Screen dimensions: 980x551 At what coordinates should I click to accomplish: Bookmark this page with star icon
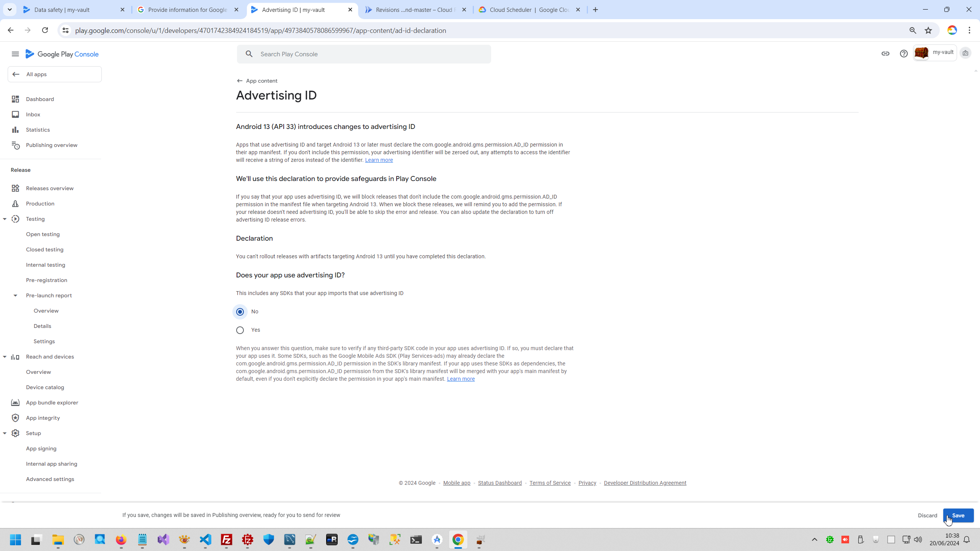(x=928, y=31)
